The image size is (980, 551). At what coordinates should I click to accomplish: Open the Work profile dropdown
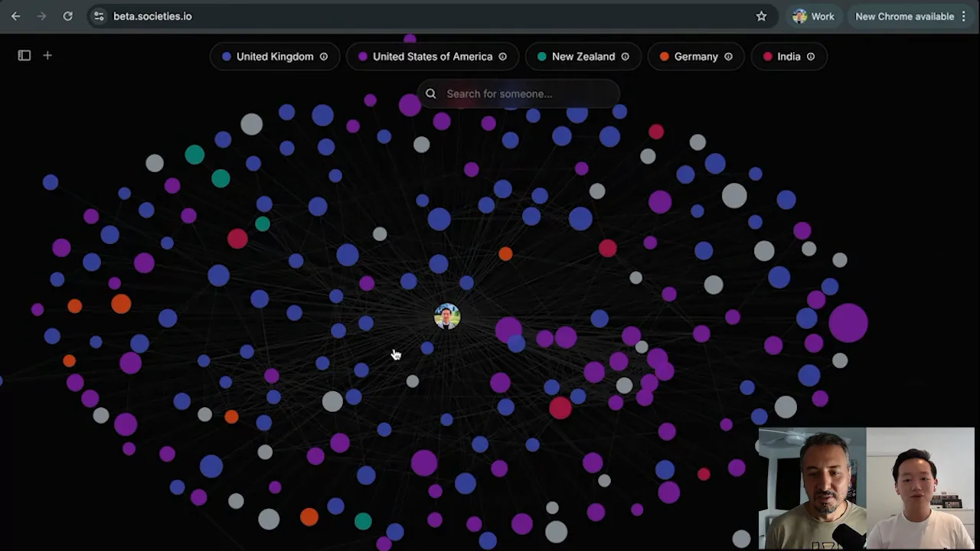tap(814, 15)
